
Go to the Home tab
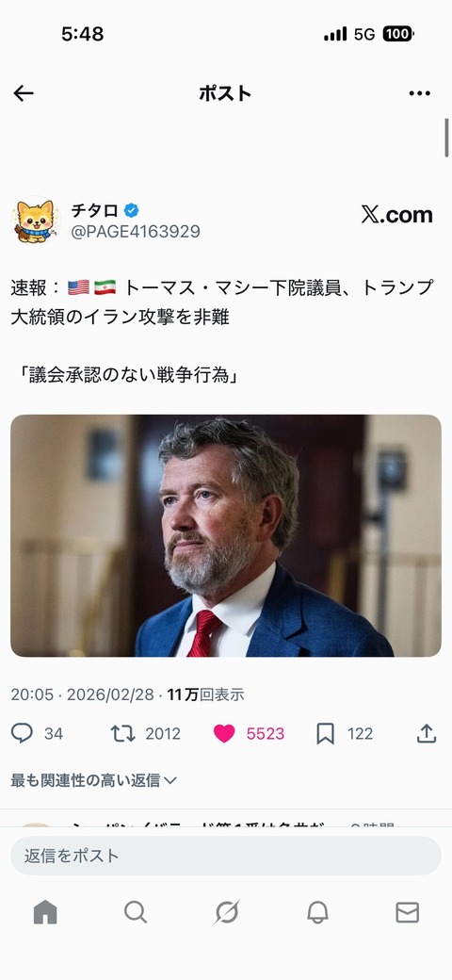pos(45,912)
